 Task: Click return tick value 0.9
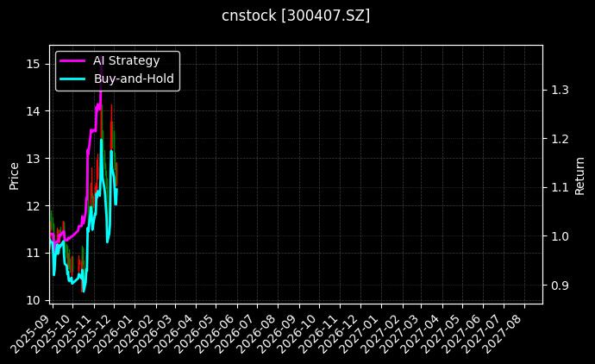560,286
